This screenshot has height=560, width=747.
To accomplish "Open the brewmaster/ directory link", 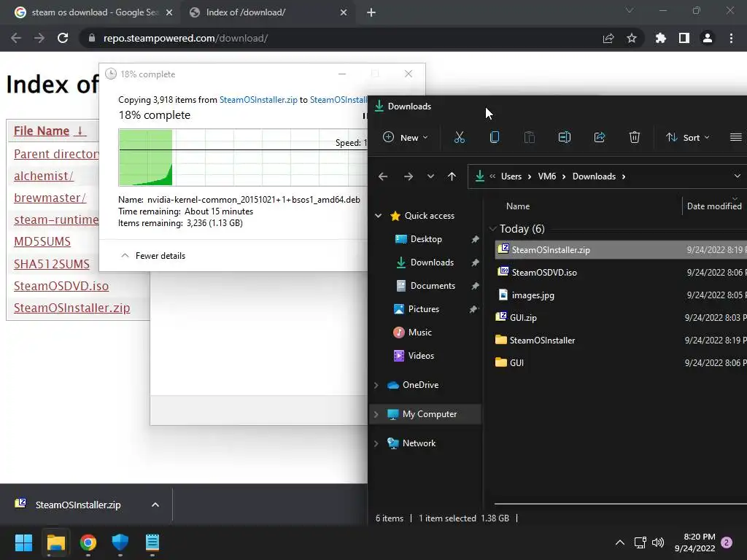I will coord(50,198).
